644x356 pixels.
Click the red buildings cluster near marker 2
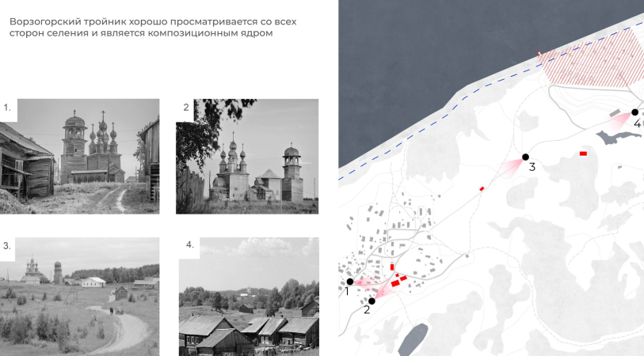coord(398,280)
